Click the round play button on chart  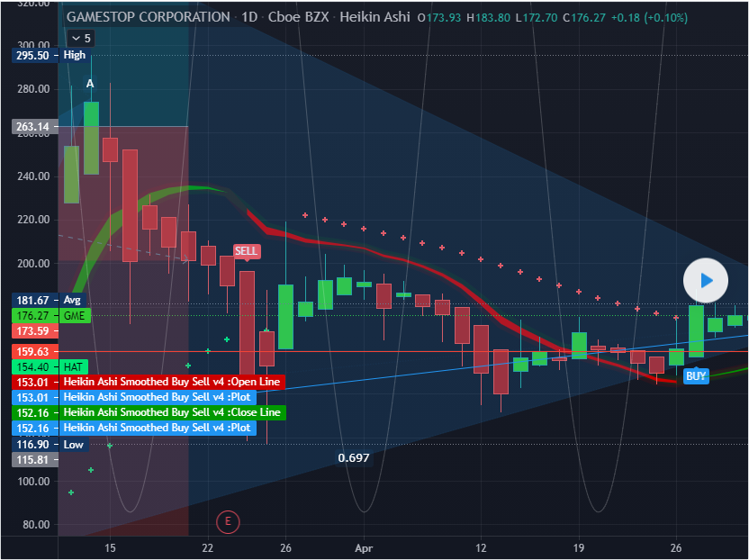coord(706,281)
